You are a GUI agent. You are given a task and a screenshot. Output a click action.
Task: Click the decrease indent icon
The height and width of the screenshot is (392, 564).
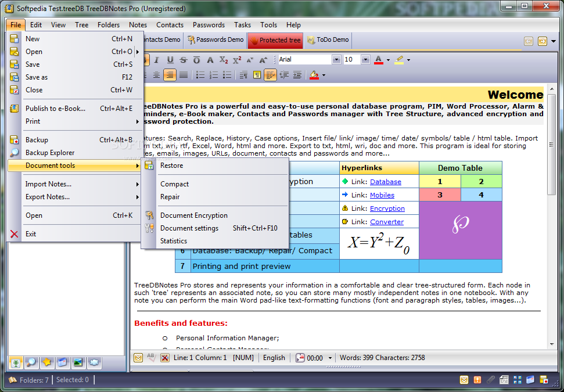[284, 75]
